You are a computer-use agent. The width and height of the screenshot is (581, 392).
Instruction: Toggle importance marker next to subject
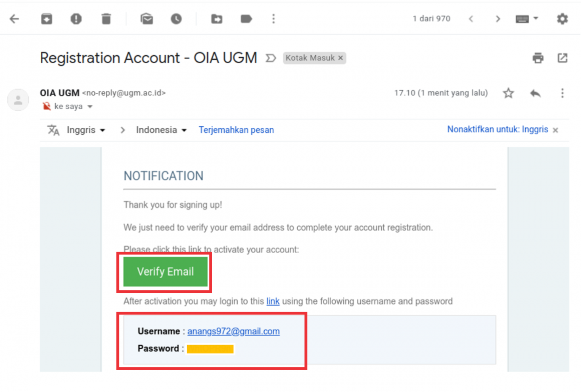[x=271, y=58]
